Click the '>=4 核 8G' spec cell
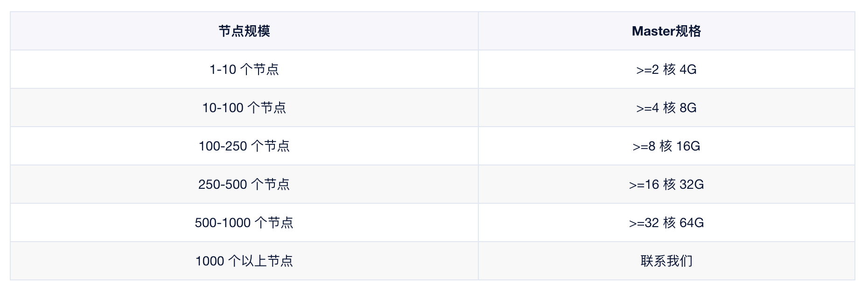This screenshot has width=868, height=286. pos(666,108)
